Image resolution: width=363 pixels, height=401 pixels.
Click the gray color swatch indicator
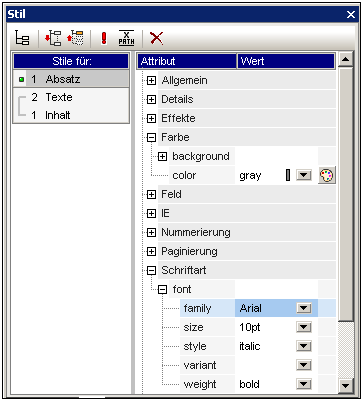[288, 175]
